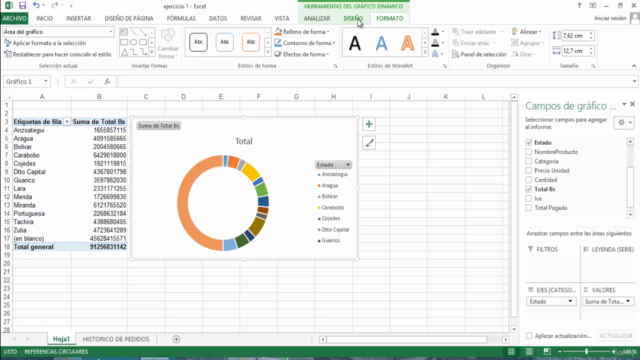Click the Redo arrow icon
Image resolution: width=640 pixels, height=360 pixels.
click(x=55, y=6)
